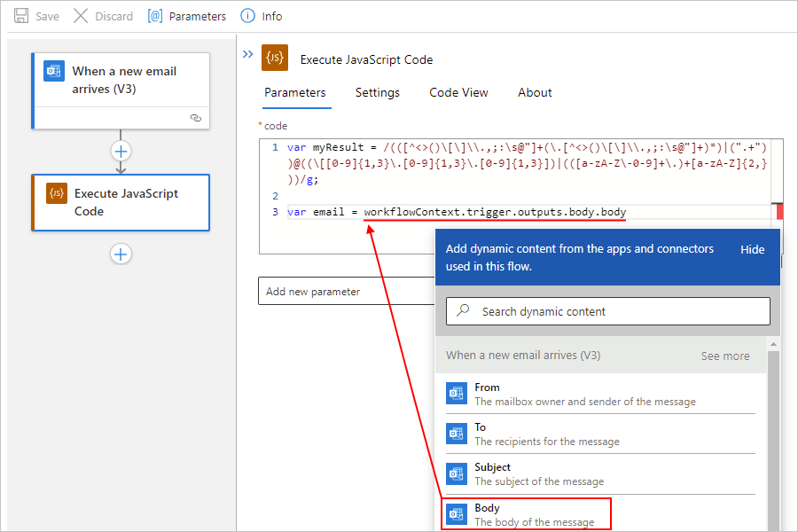Switch to the About tab
Image resolution: width=798 pixels, height=532 pixels.
(535, 92)
